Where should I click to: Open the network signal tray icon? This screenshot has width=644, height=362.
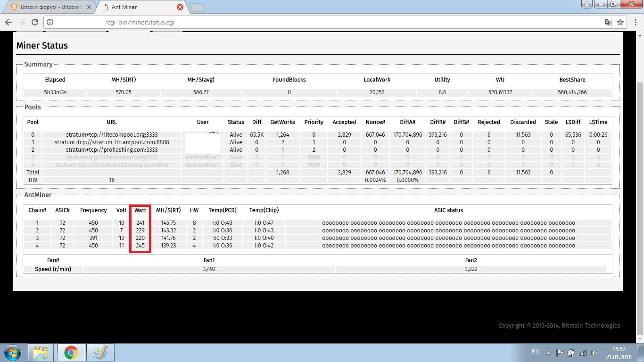coord(583,353)
